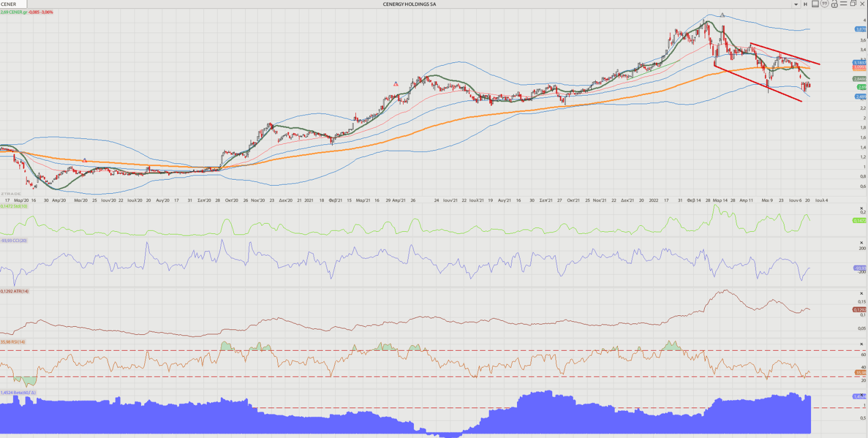
Task: Close the Std(10) indicator panel
Action: coord(861,209)
